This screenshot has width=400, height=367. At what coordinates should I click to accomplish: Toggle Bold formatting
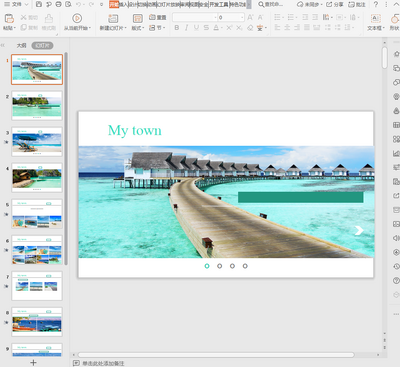(177, 28)
